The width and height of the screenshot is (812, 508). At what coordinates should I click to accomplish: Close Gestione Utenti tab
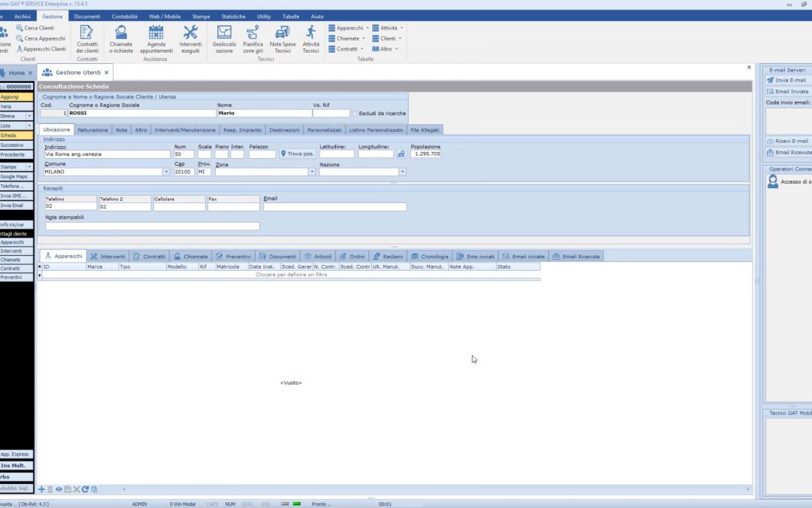click(x=107, y=72)
